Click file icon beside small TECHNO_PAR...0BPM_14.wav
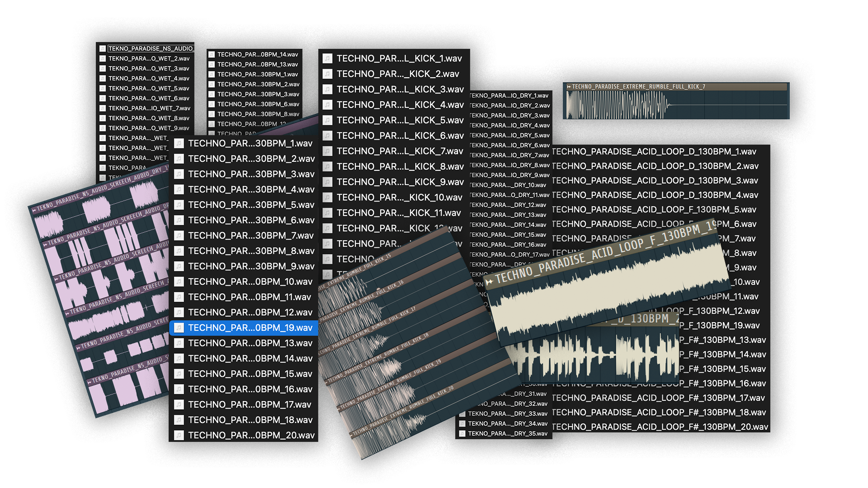 (211, 55)
